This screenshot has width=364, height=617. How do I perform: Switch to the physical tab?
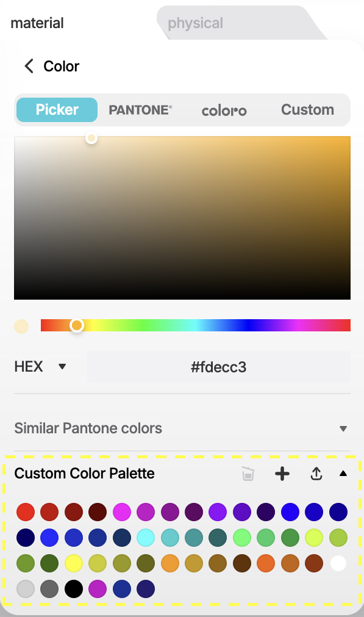pyautogui.click(x=195, y=23)
